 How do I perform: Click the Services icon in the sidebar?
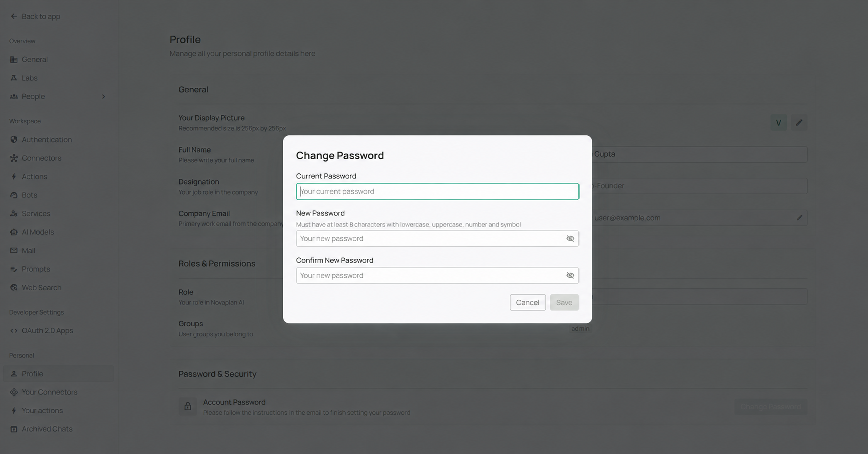[14, 214]
